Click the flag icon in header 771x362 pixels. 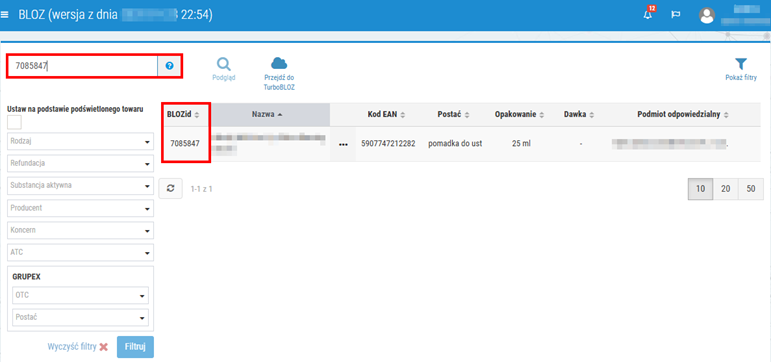(x=676, y=15)
